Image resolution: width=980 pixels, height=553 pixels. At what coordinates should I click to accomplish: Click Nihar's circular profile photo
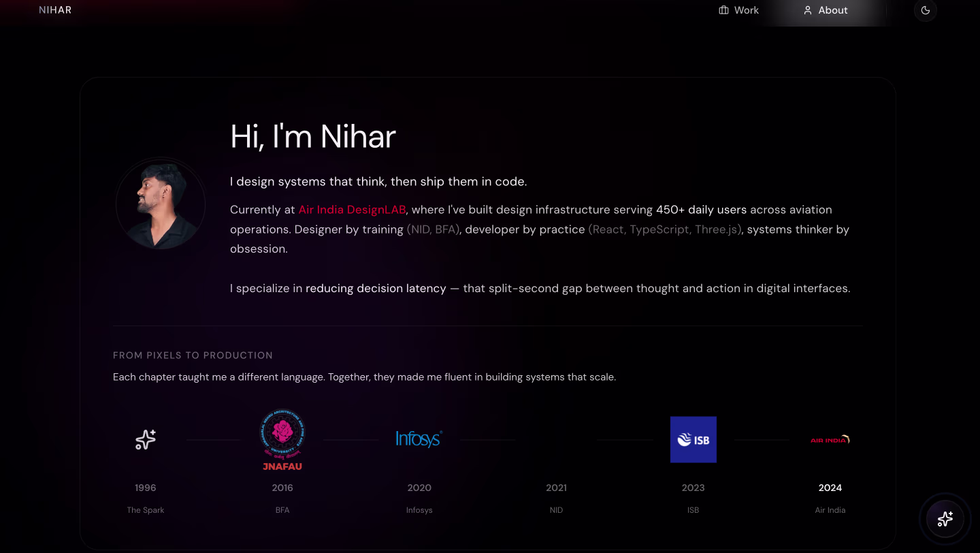pos(161,204)
